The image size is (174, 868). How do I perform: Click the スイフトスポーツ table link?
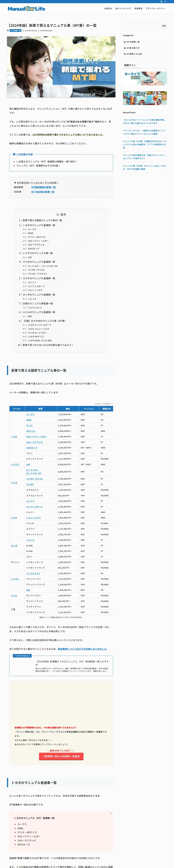click(x=35, y=507)
